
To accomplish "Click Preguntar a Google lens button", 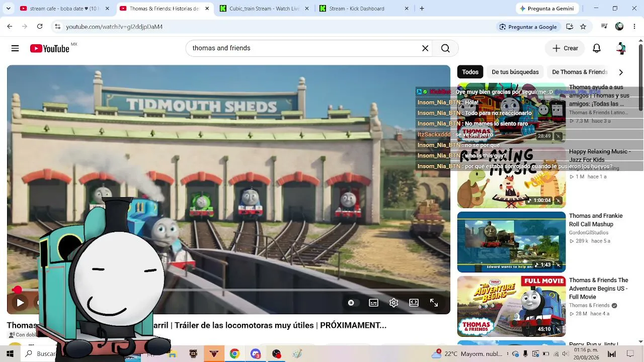I will (x=528, y=27).
